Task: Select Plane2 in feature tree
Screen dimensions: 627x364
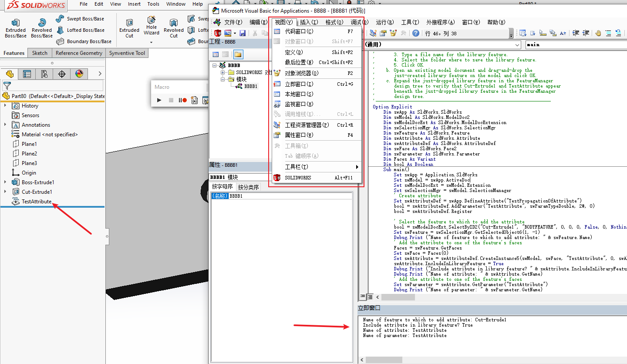Action: tap(29, 154)
